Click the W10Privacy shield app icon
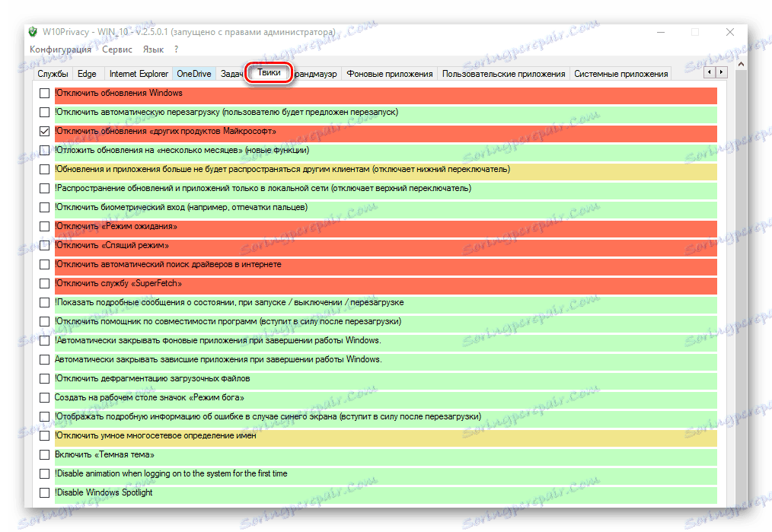772x532 pixels. pos(33,32)
